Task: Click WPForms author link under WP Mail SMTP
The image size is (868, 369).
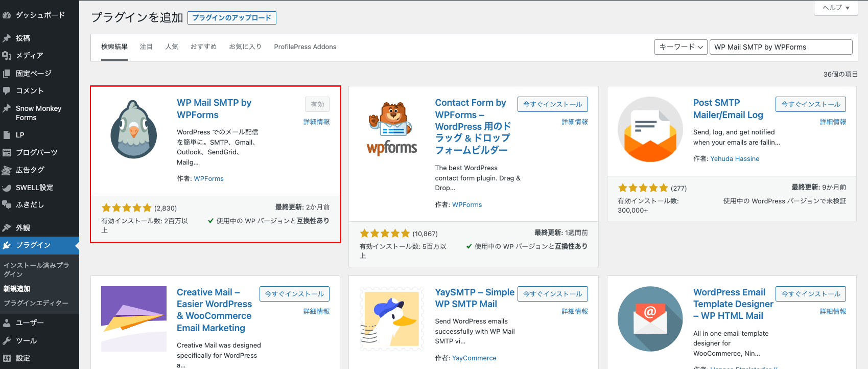Action: click(209, 179)
